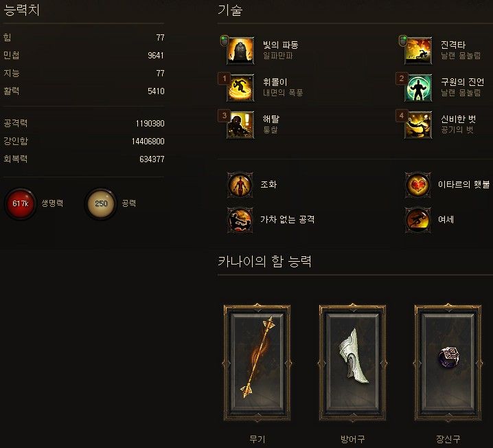Select the 진격타 skill icon
This screenshot has width=493, height=448.
click(x=418, y=51)
